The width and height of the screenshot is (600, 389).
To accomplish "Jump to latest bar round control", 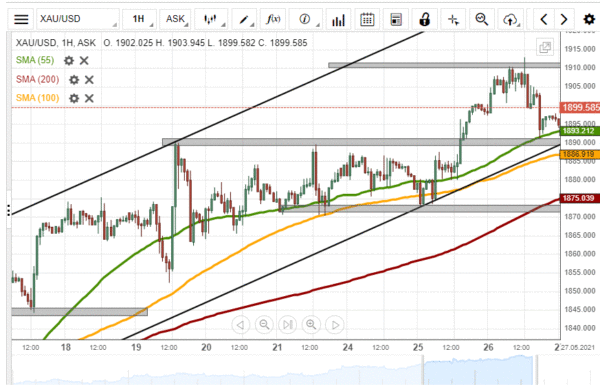I will point(287,325).
